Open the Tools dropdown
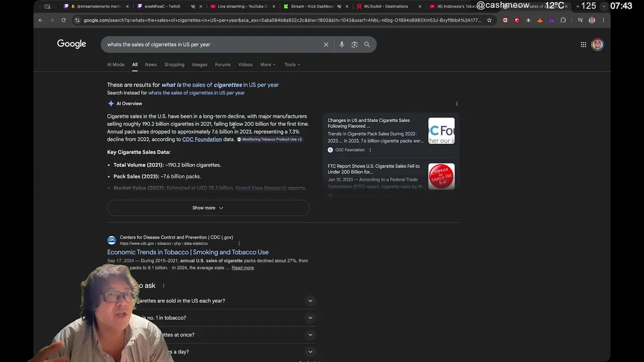Image resolution: width=644 pixels, height=362 pixels. (x=292, y=64)
